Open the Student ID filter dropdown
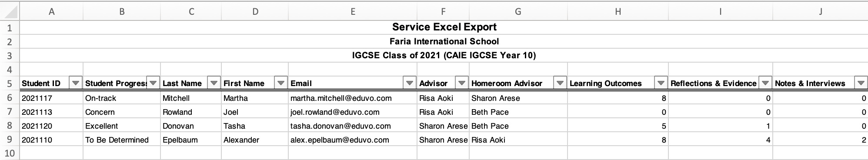 point(76,83)
